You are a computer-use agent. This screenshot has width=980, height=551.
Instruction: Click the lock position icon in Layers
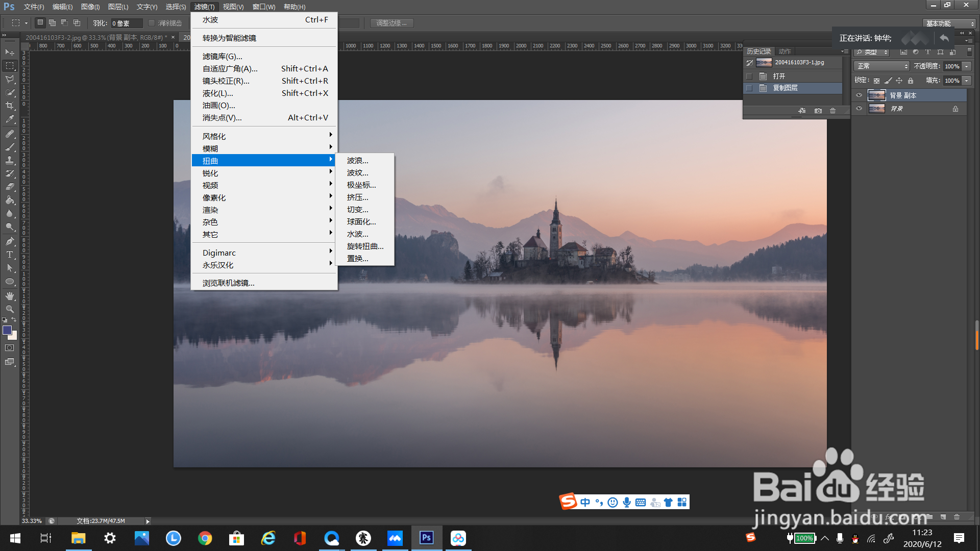[x=899, y=81]
